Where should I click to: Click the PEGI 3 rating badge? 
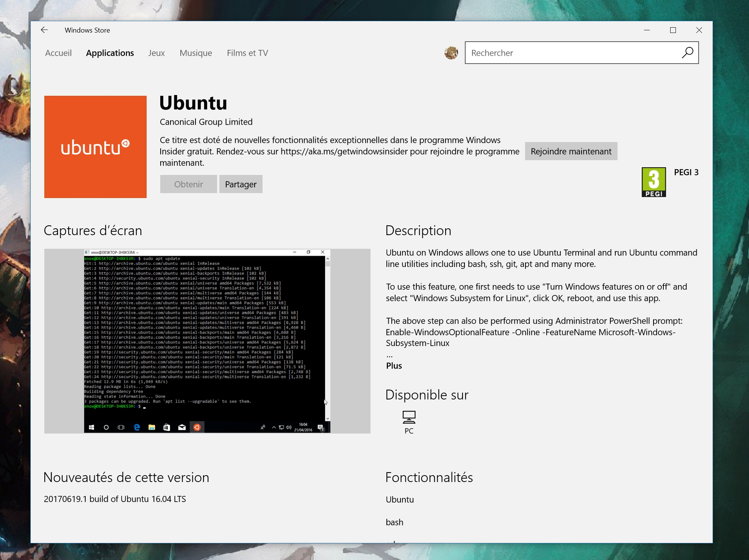[x=654, y=182]
